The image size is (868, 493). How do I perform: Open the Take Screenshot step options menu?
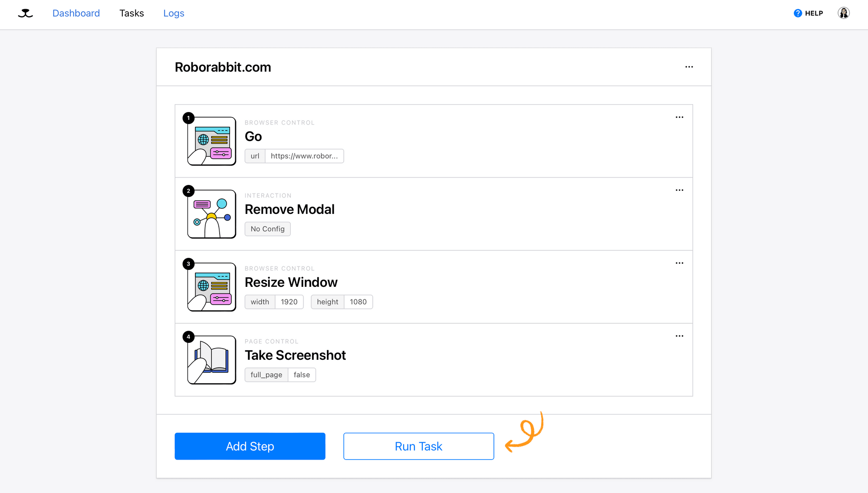679,335
